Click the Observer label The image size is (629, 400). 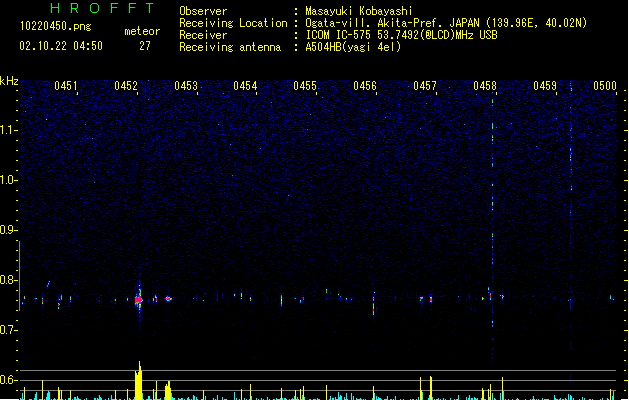203,11
